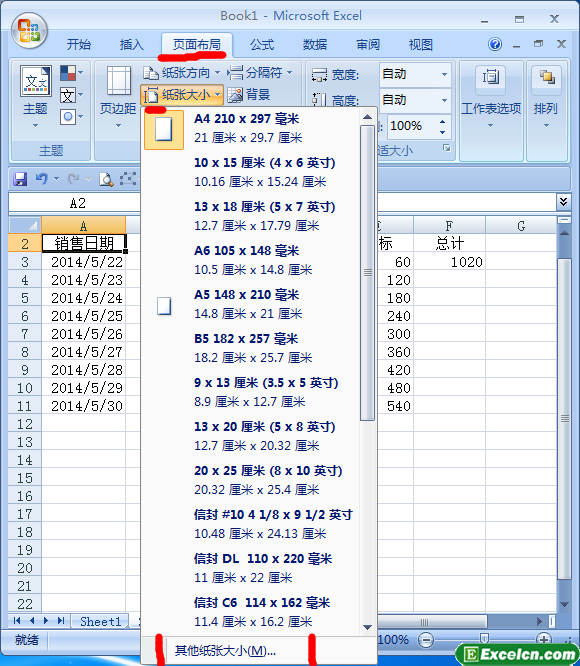The height and width of the screenshot is (666, 580).
Task: Select column G header
Action: point(521,226)
